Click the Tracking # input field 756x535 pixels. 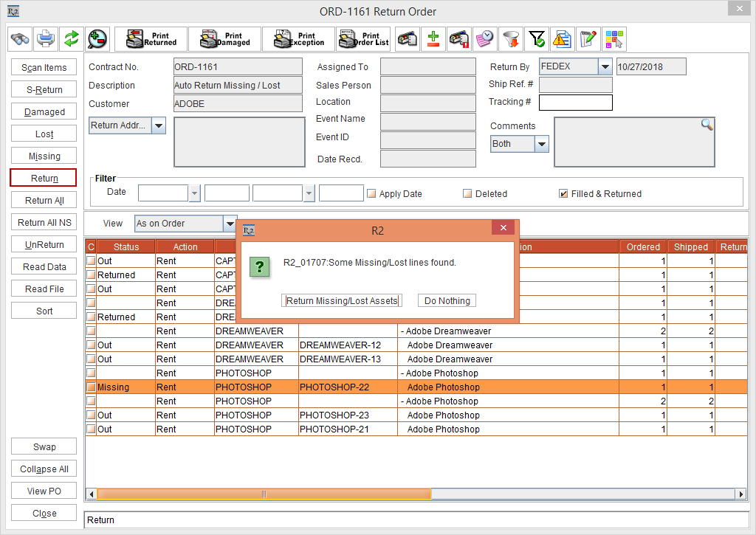click(575, 103)
